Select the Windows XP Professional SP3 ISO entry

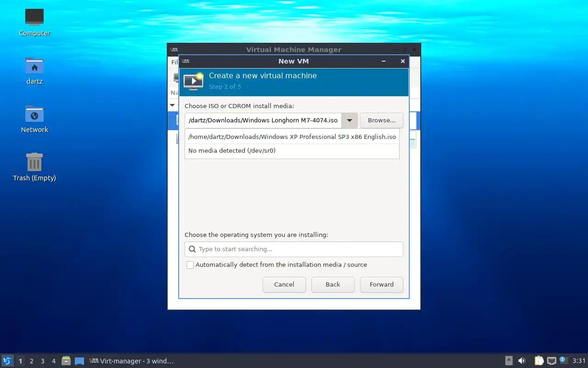click(x=292, y=137)
